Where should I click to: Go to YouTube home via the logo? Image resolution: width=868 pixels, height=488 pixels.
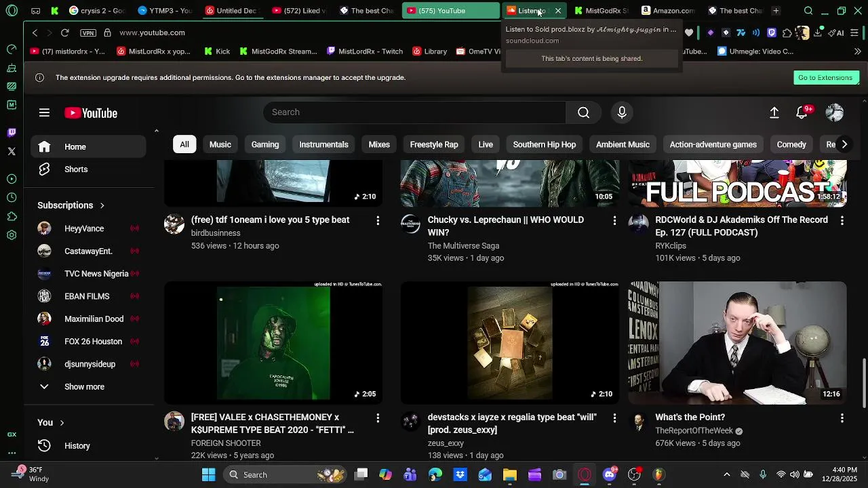click(x=91, y=113)
